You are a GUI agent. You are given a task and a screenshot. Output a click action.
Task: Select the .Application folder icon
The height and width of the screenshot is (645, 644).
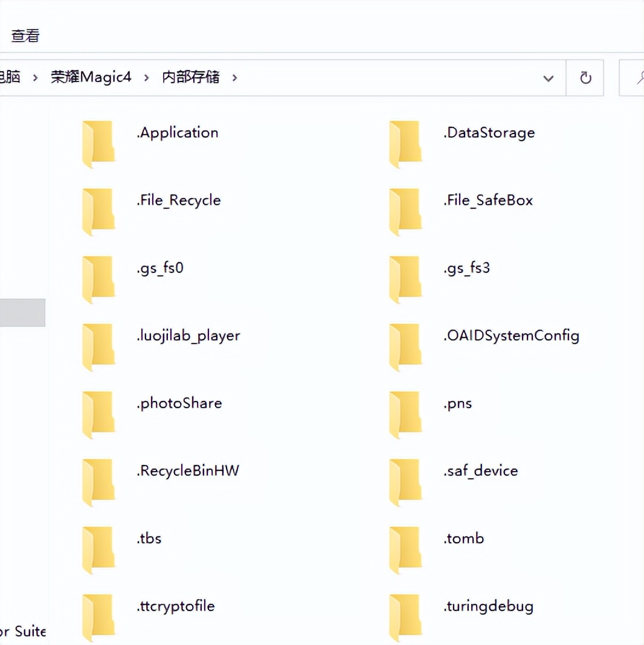coord(98,144)
